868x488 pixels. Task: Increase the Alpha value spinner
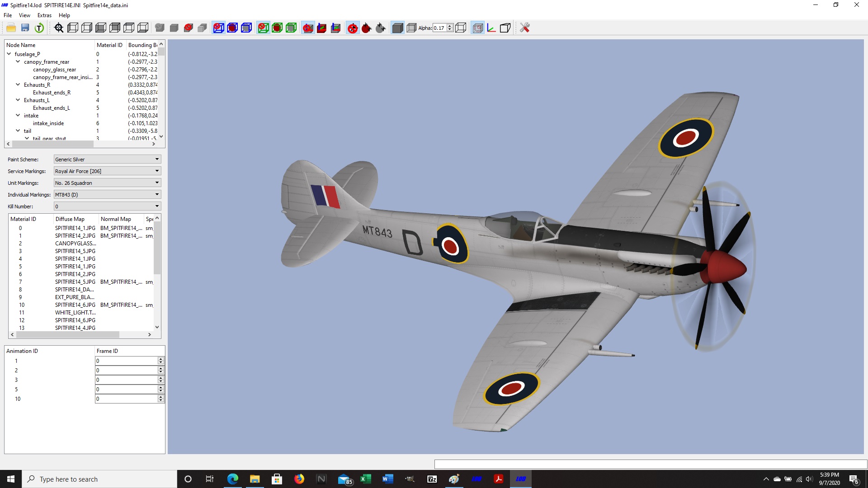pos(450,26)
